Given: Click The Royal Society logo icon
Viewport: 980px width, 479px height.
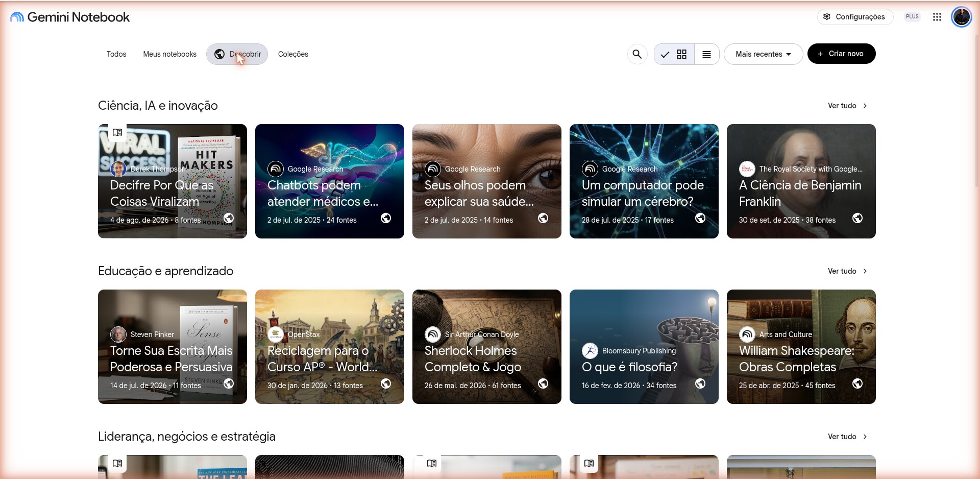Looking at the screenshot, I should tap(747, 169).
